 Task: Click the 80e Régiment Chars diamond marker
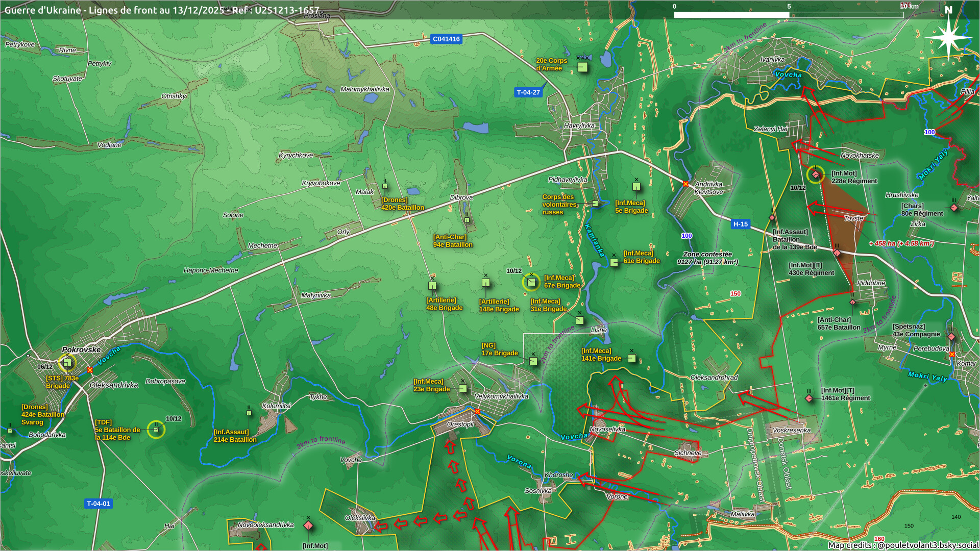click(953, 207)
